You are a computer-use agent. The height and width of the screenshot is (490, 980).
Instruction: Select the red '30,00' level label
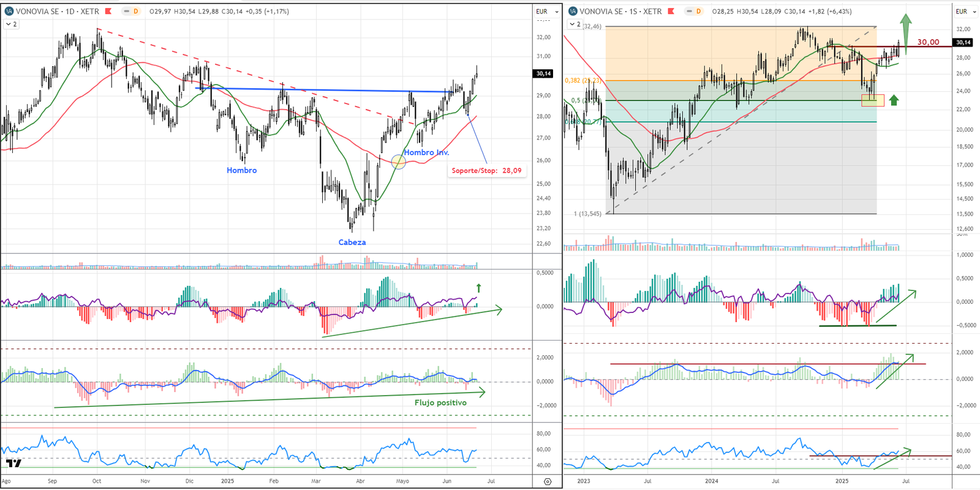pos(928,42)
